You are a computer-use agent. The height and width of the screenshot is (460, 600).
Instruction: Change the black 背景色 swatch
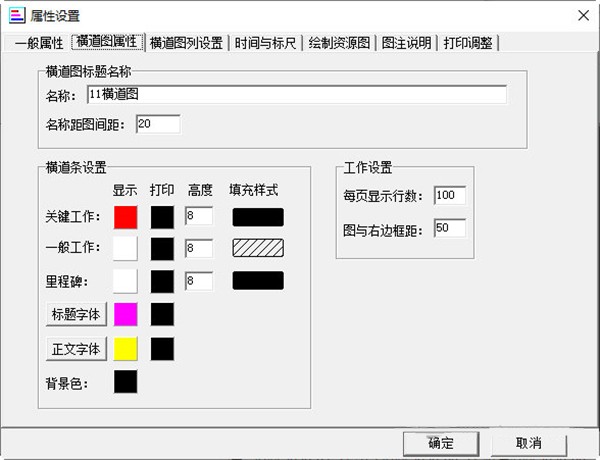pyautogui.click(x=126, y=382)
